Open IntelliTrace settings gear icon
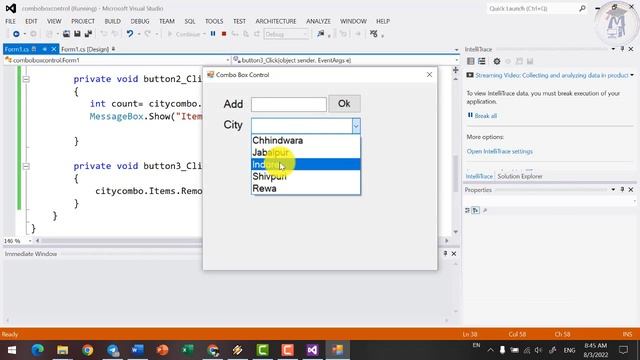The image size is (640, 360). tap(496, 61)
